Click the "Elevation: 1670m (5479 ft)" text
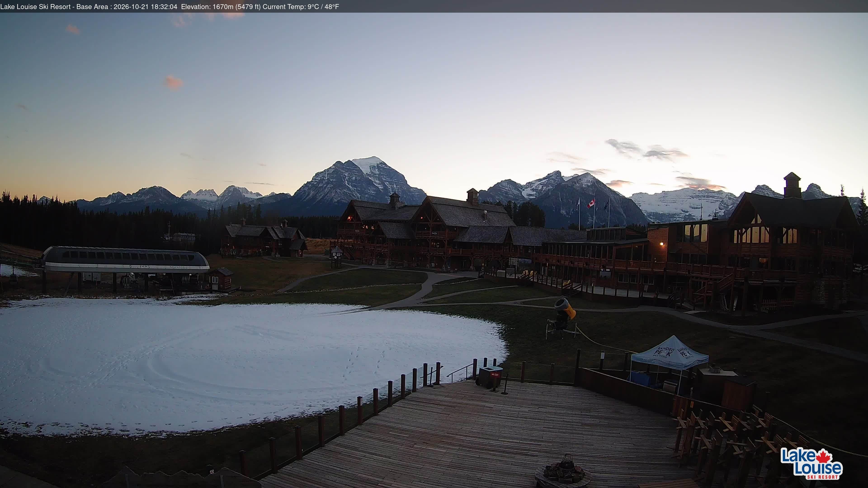 (x=221, y=7)
